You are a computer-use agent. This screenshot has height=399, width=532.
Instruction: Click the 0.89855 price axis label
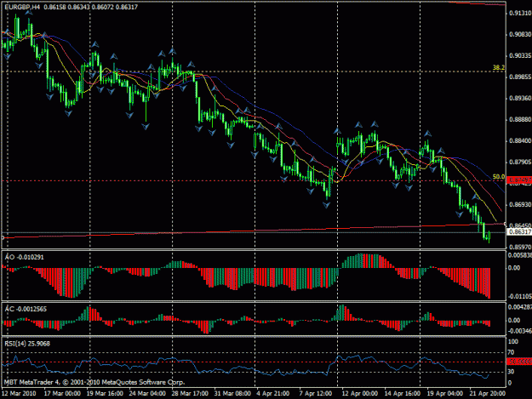(520, 77)
